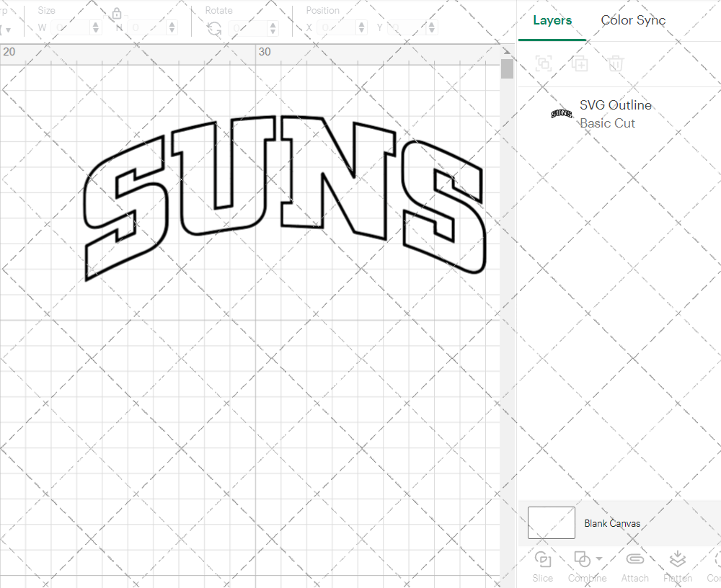
Task: Click the width stepper up arrow
Action: tap(94, 24)
